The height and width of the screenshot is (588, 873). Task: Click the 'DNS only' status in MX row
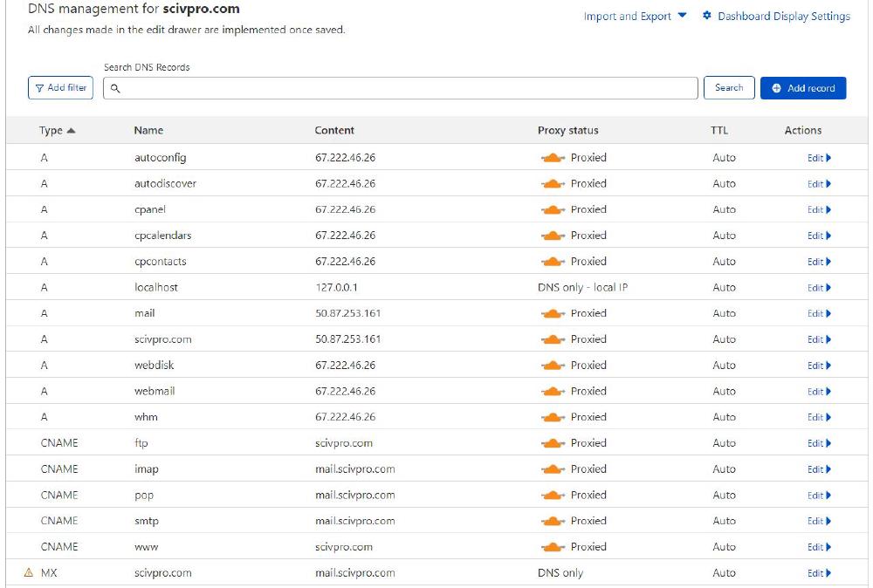pos(560,573)
